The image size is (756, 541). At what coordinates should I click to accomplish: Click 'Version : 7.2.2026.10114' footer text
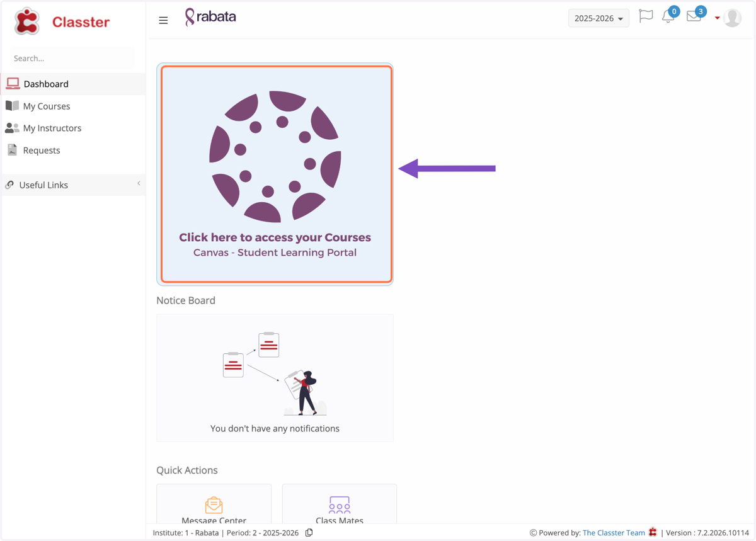point(707,533)
